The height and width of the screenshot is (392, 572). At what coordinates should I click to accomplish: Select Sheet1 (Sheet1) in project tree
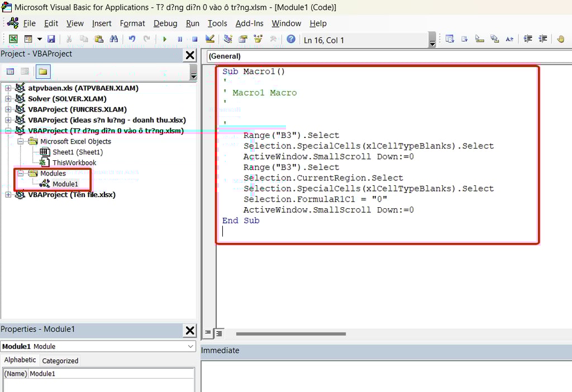[x=78, y=152]
